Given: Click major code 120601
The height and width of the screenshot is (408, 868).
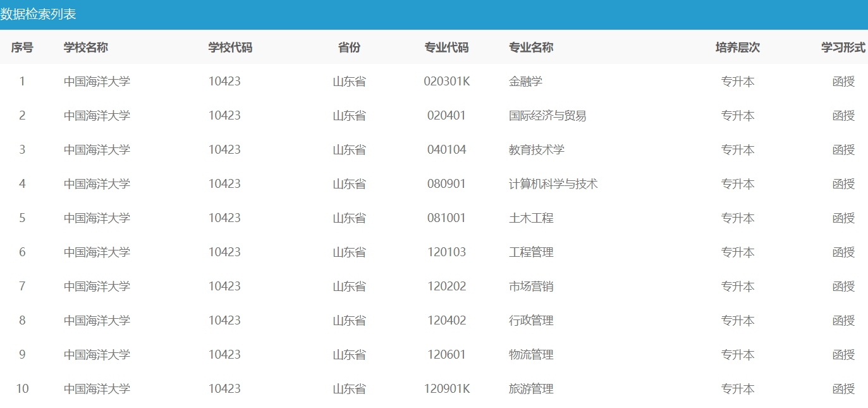Looking at the screenshot, I should coord(447,355).
